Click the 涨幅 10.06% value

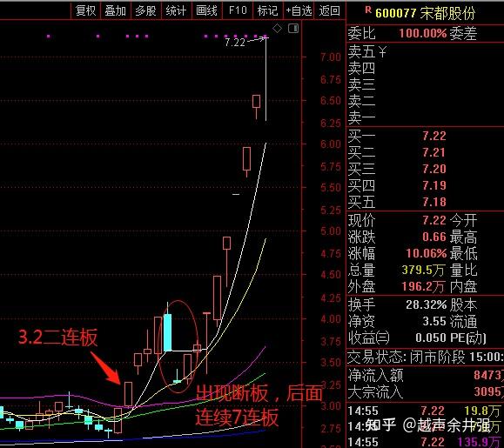click(427, 253)
